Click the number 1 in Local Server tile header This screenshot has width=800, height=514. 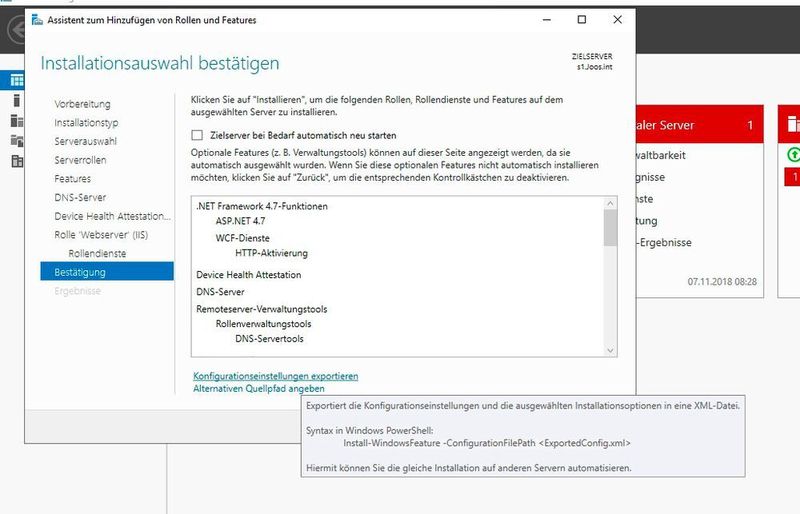point(750,125)
